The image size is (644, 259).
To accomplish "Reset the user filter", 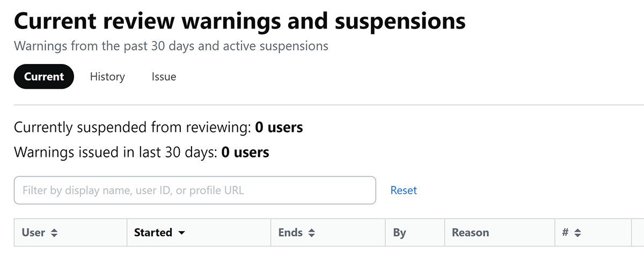I will [404, 190].
